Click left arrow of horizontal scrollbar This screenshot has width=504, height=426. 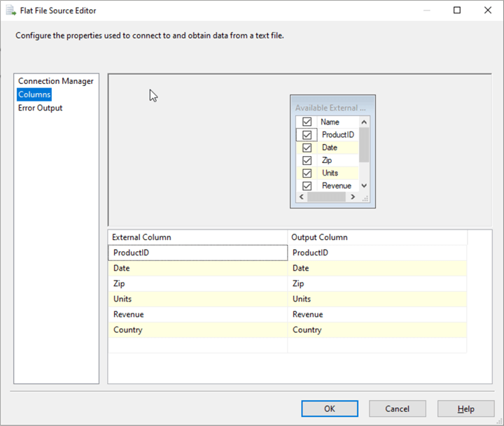pos(301,197)
